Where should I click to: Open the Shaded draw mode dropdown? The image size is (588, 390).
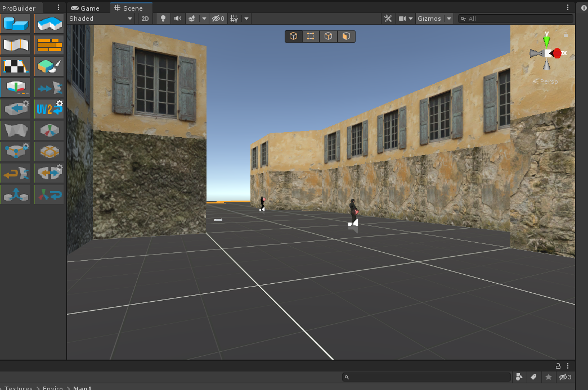(x=101, y=19)
